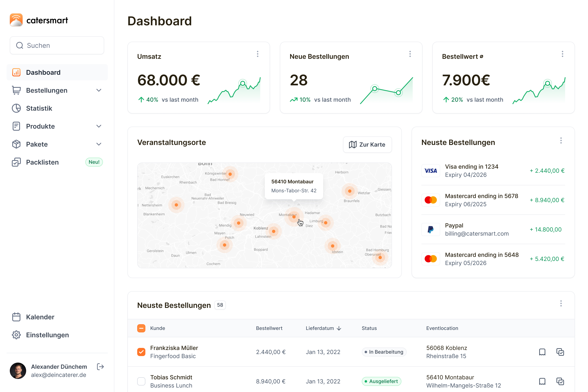
Task: Click the Zur Karte button
Action: 367,145
